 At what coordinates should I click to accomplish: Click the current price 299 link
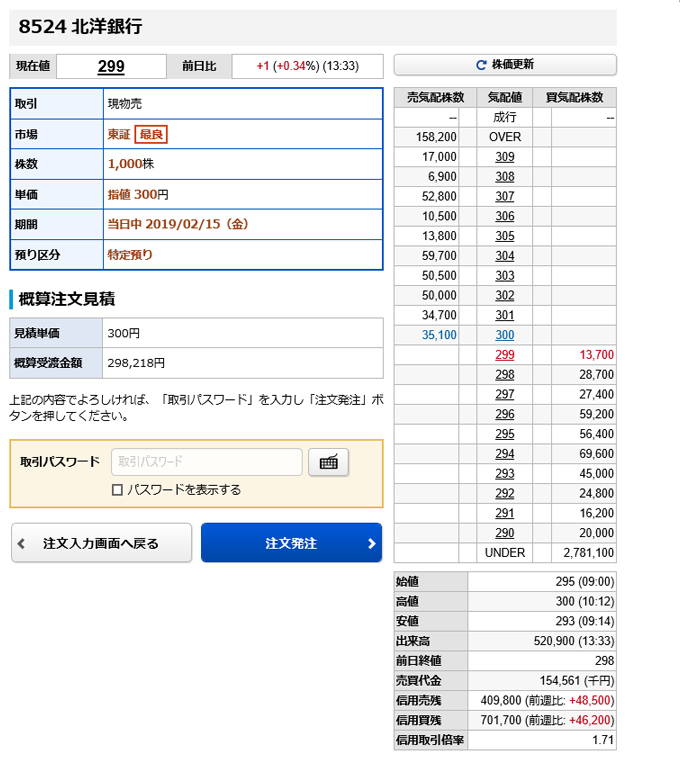(111, 66)
